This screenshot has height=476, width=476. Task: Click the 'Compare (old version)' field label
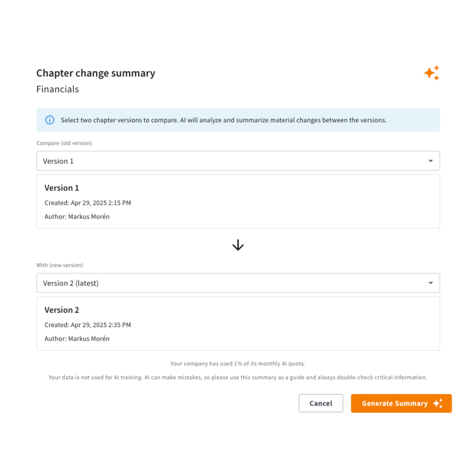(x=64, y=143)
